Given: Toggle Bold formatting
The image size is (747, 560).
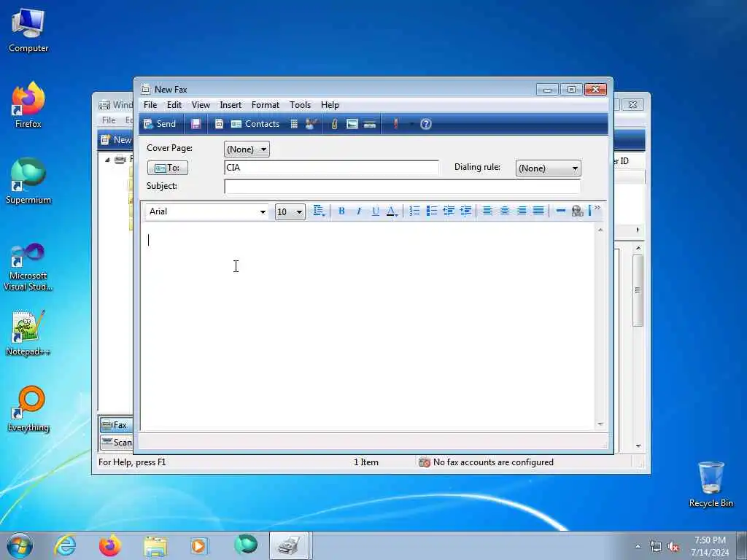Looking at the screenshot, I should (341, 211).
